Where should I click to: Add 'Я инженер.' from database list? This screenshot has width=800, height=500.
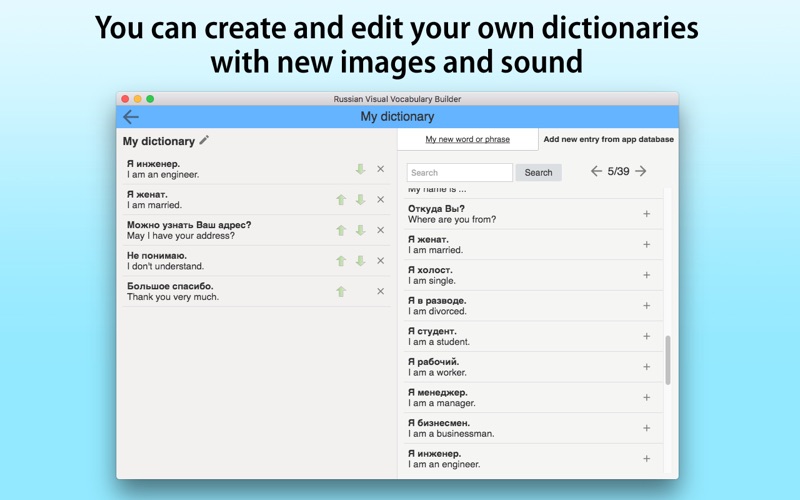(646, 459)
